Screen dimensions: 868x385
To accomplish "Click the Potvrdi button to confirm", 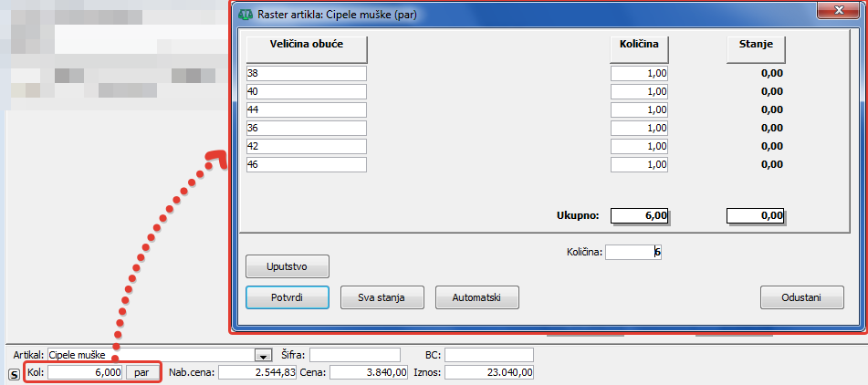I will coord(288,297).
